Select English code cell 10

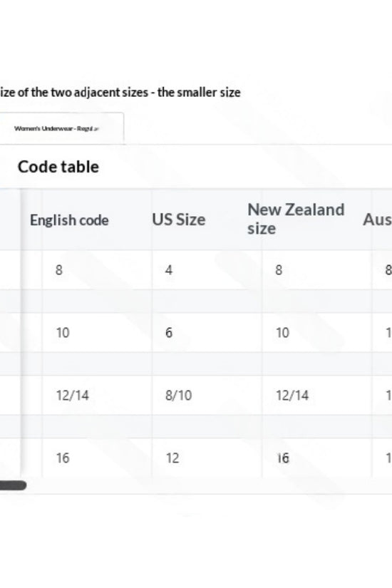pos(63,333)
